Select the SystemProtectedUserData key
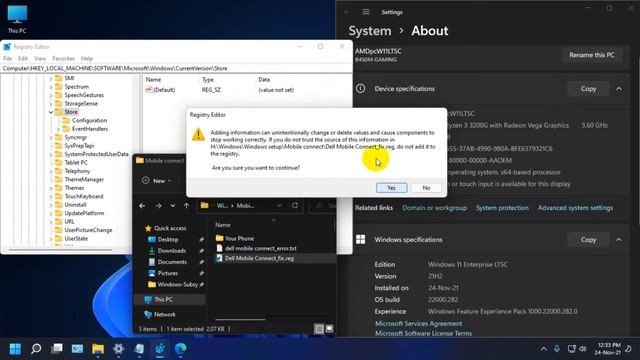The image size is (640, 360). (96, 154)
